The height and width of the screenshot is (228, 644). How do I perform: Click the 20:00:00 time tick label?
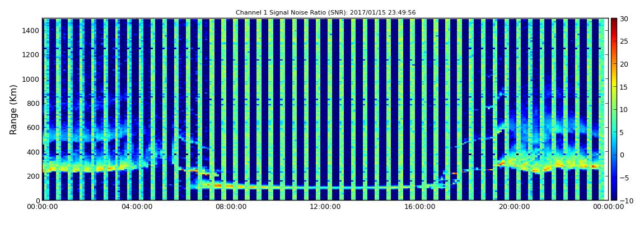pyautogui.click(x=514, y=207)
